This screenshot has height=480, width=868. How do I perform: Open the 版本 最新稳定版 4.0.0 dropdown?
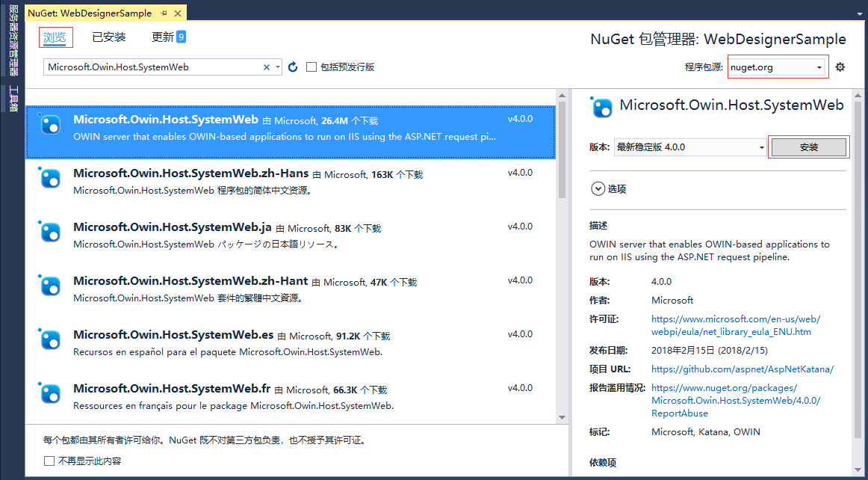pos(690,147)
